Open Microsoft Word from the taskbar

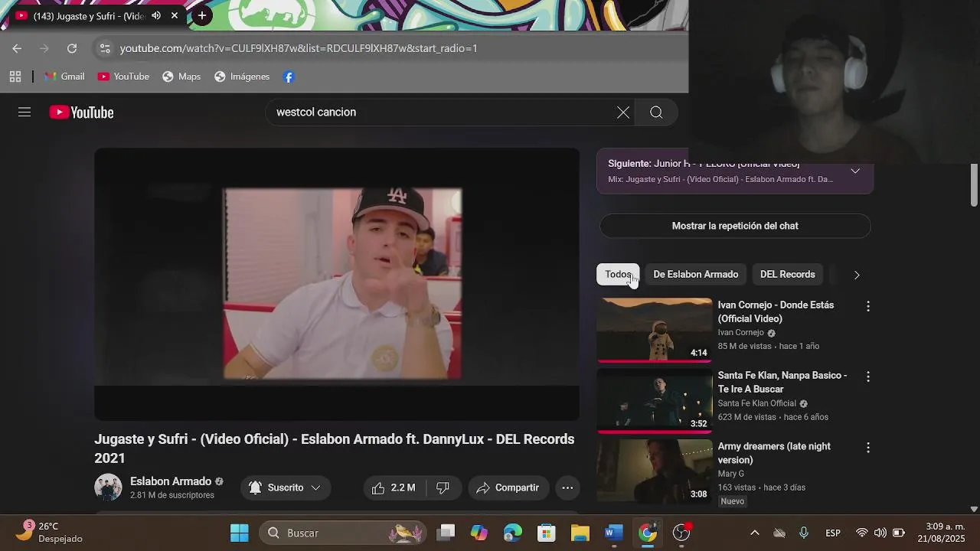[613, 533]
